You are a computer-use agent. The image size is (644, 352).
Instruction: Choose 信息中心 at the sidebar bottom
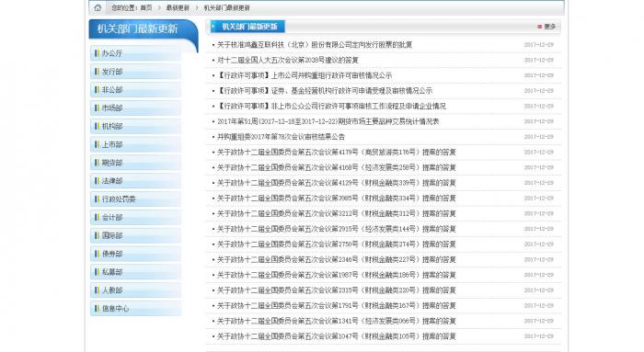(x=135, y=309)
